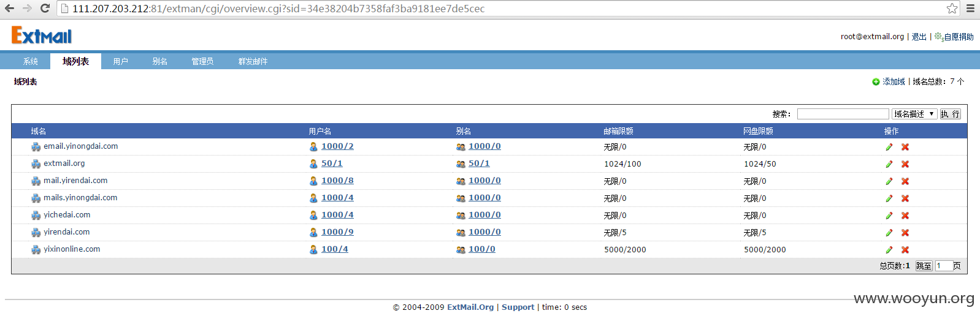This screenshot has width=980, height=316.
Task: Open the 域名描述 search type dropdown
Action: pos(914,114)
